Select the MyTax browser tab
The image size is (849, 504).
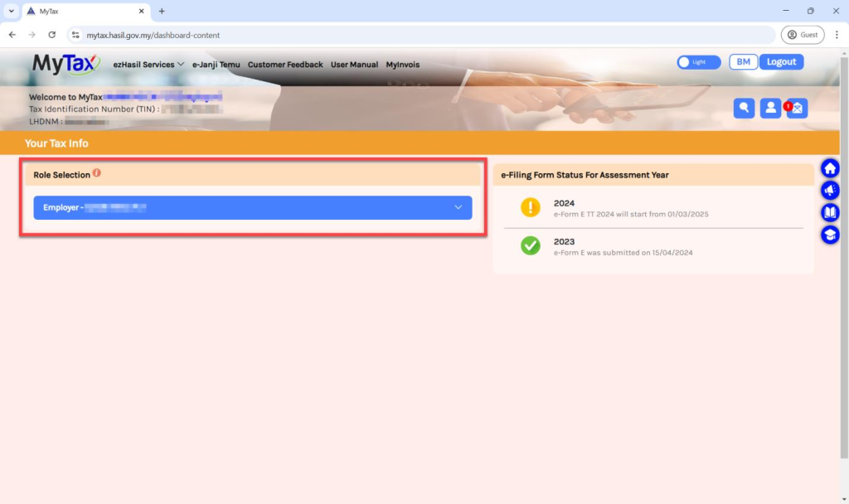(x=86, y=12)
